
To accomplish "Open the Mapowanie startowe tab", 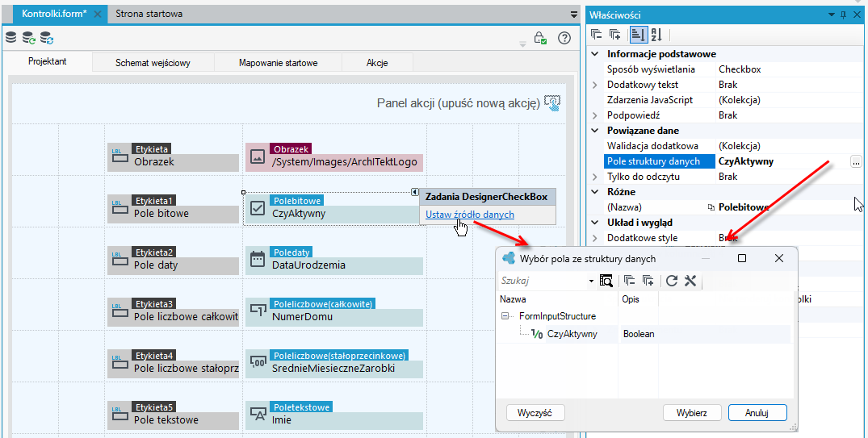I will [278, 62].
